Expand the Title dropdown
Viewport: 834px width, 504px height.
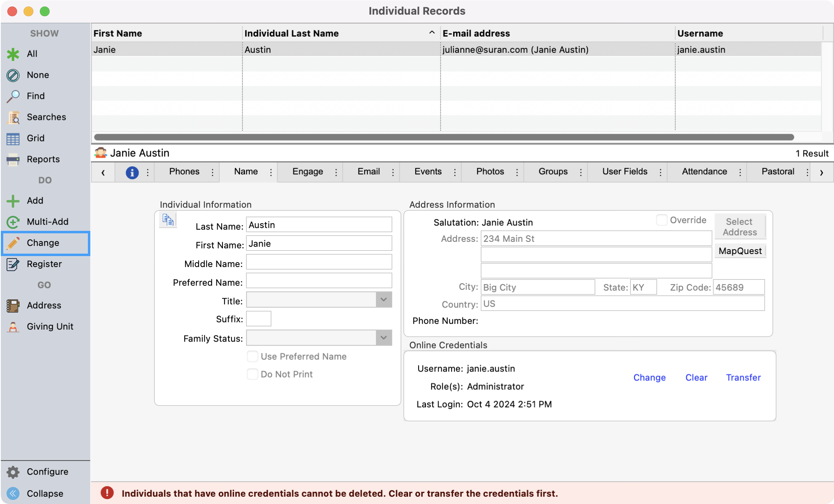click(x=383, y=300)
